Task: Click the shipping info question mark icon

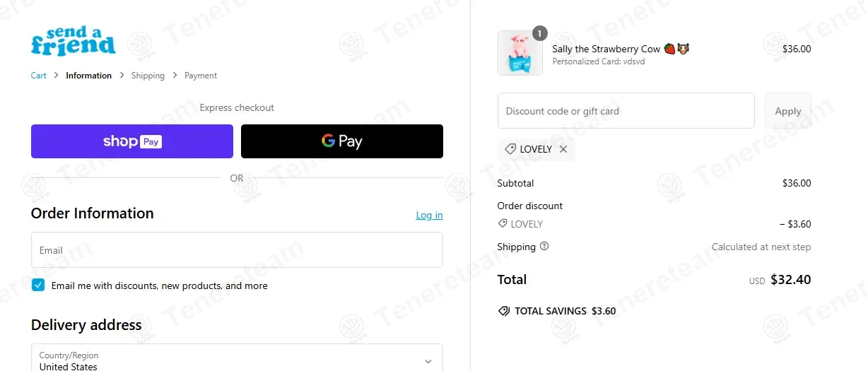Action: tap(544, 247)
